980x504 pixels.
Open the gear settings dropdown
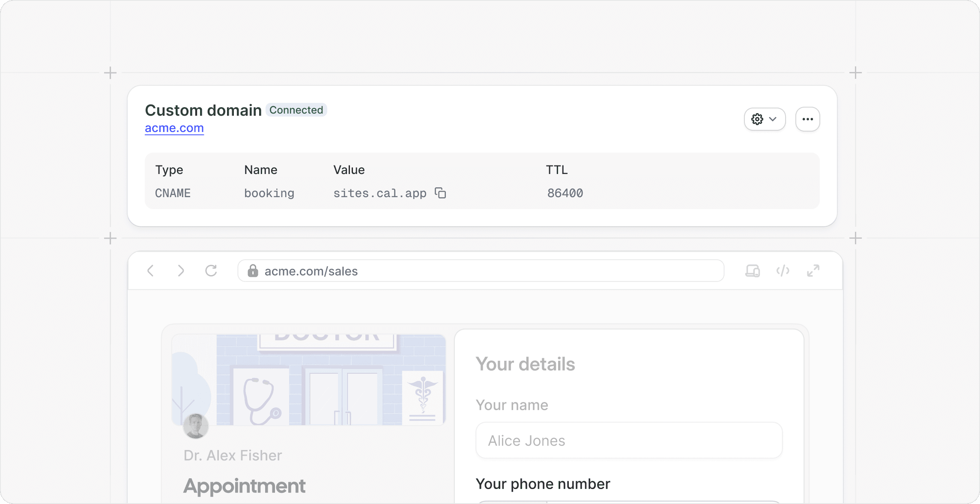click(765, 119)
